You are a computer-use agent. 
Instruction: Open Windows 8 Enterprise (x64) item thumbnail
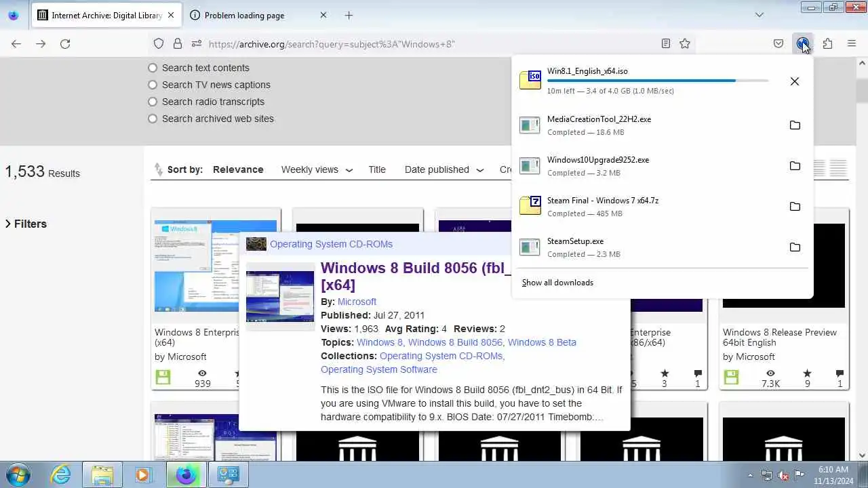[x=216, y=266]
